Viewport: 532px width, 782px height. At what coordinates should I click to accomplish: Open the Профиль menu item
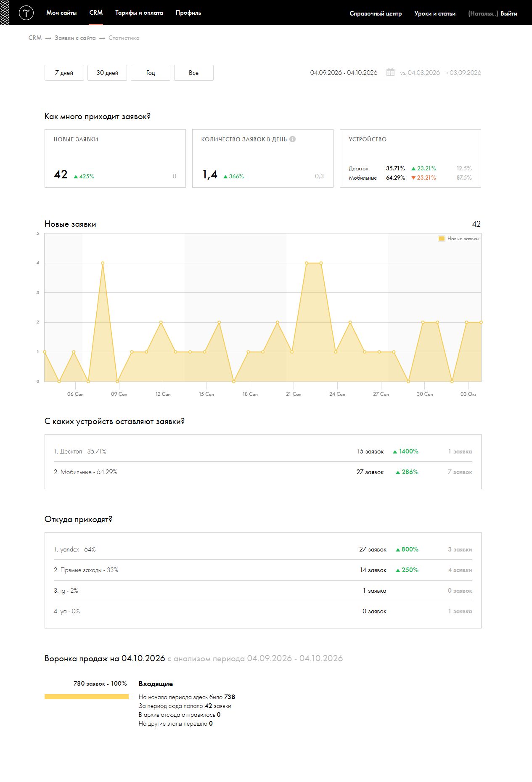tap(188, 13)
